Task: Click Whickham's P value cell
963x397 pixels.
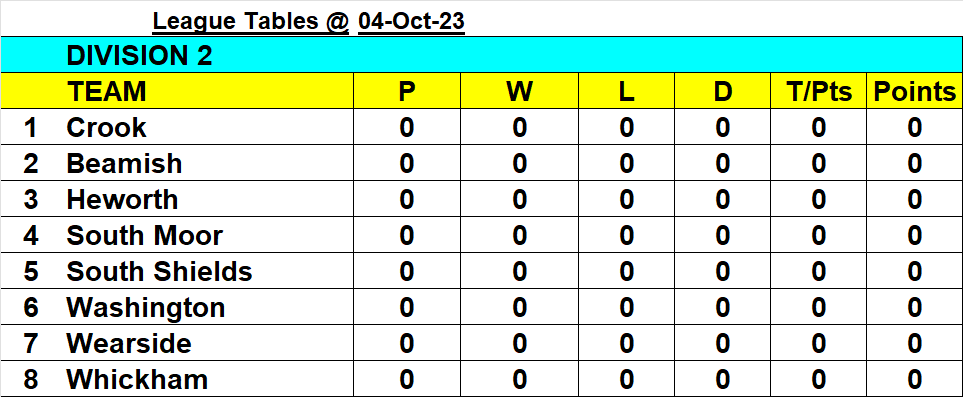Action: click(407, 379)
